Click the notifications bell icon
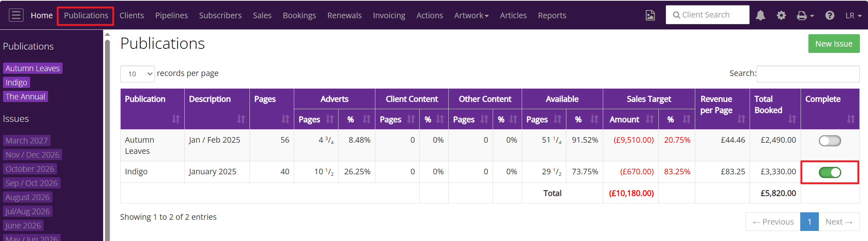868x241 pixels. pyautogui.click(x=760, y=15)
